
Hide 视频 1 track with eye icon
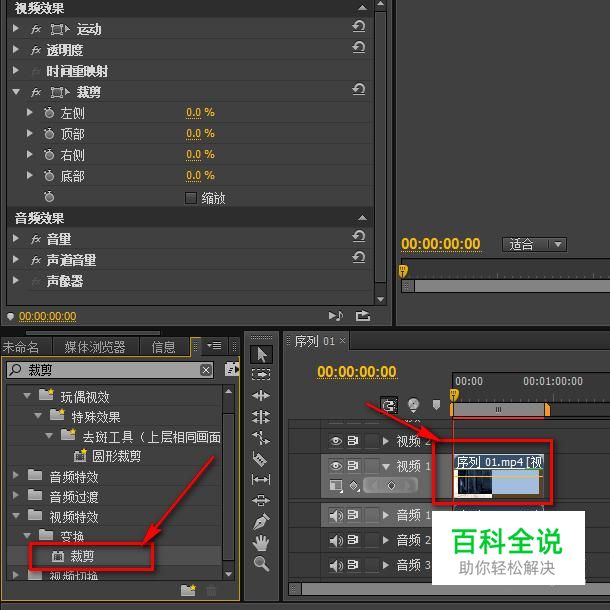[x=336, y=466]
